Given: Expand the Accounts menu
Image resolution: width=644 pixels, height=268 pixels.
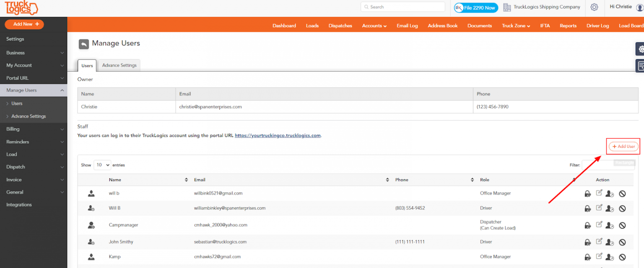Looking at the screenshot, I should pyautogui.click(x=374, y=26).
